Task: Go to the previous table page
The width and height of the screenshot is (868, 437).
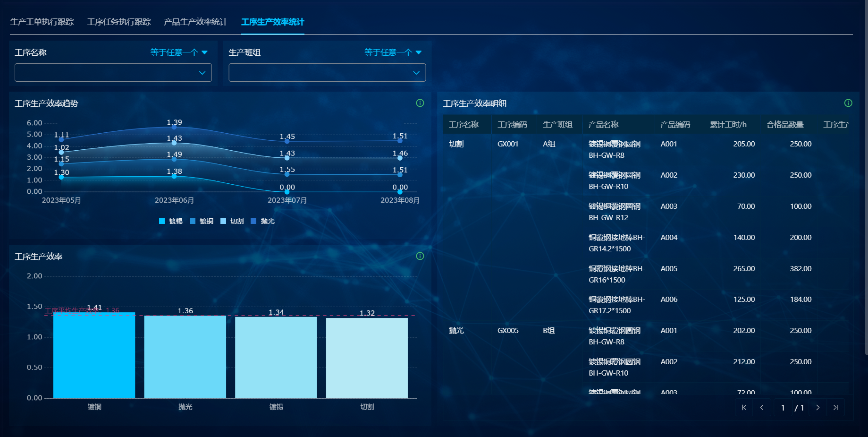Action: coord(762,407)
